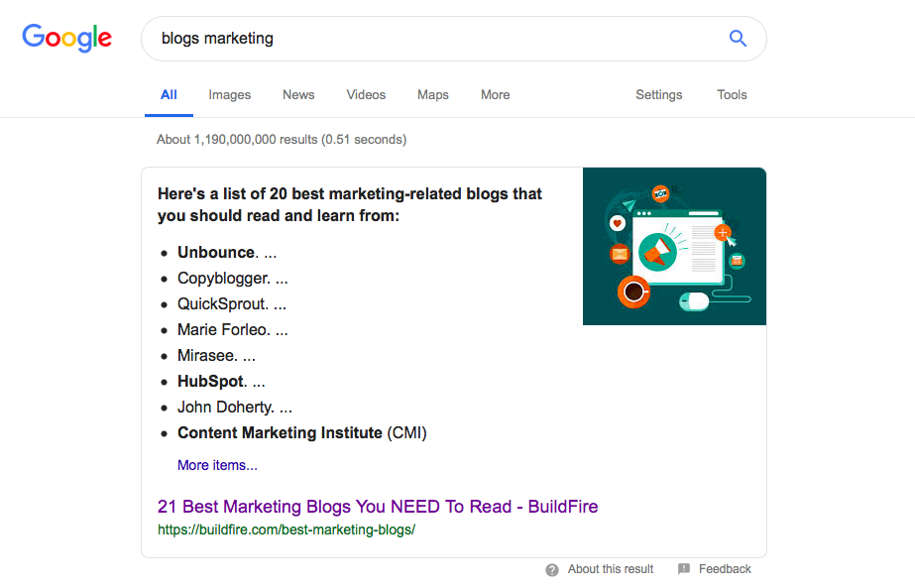Select the All results tab
The image size is (915, 588).
pyautogui.click(x=169, y=94)
